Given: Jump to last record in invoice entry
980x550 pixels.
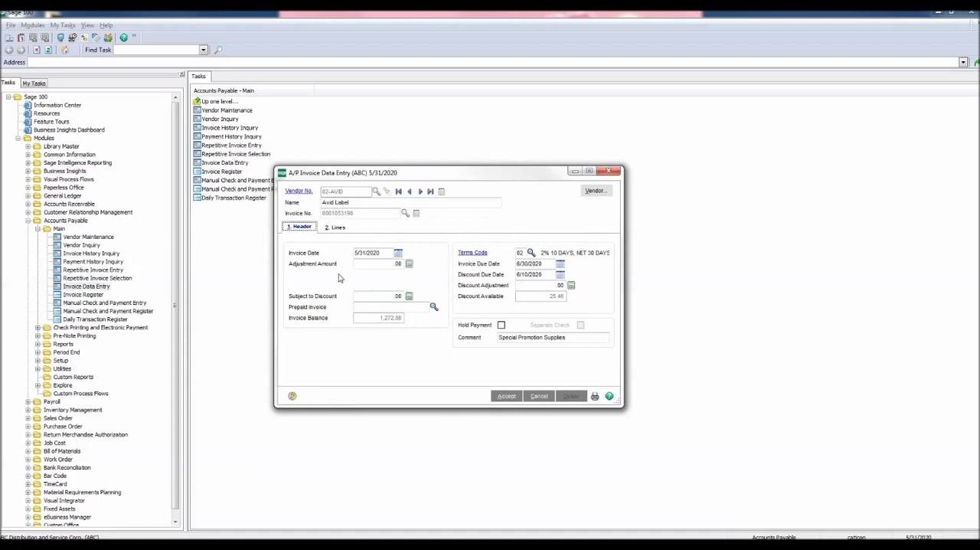Looking at the screenshot, I should (430, 192).
